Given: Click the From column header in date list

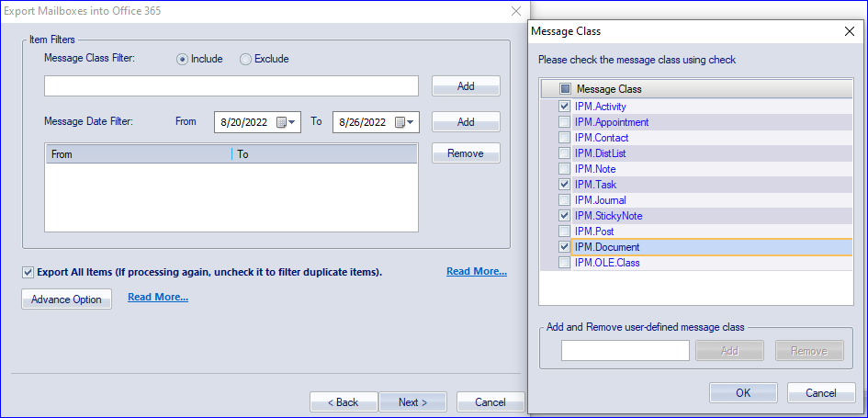Looking at the screenshot, I should point(139,154).
